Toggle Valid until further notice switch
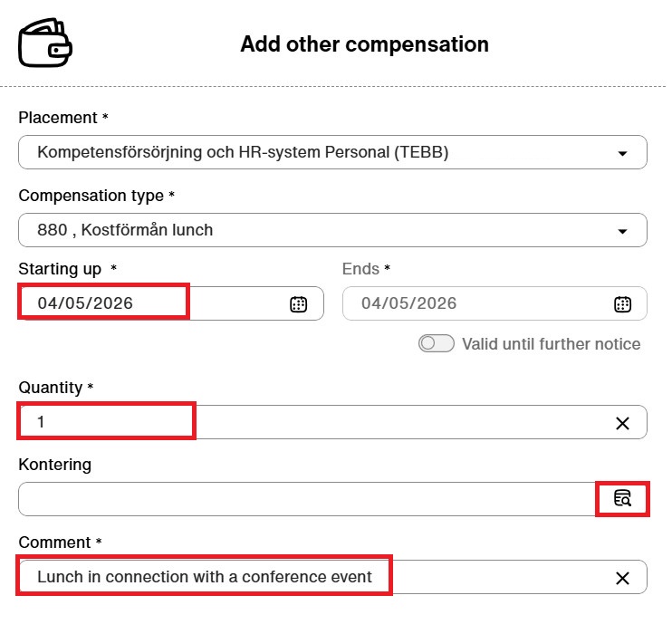672x634 pixels. pos(437,343)
